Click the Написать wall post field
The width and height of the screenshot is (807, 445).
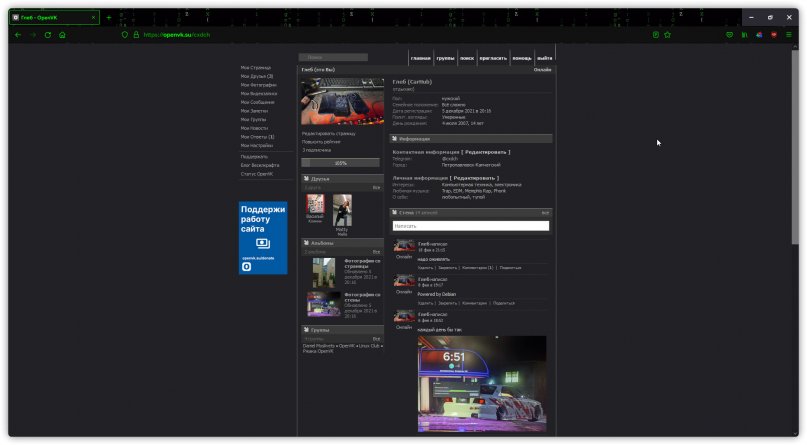coord(470,226)
